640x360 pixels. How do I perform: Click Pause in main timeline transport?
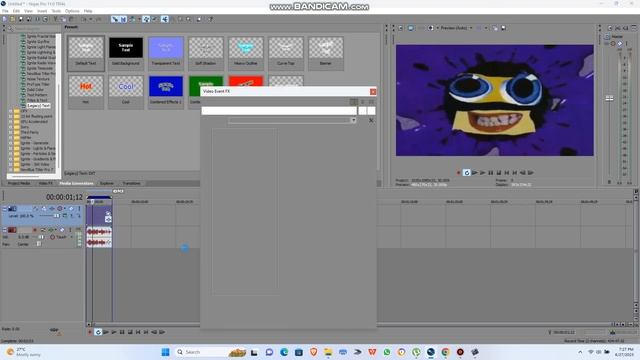[122, 332]
